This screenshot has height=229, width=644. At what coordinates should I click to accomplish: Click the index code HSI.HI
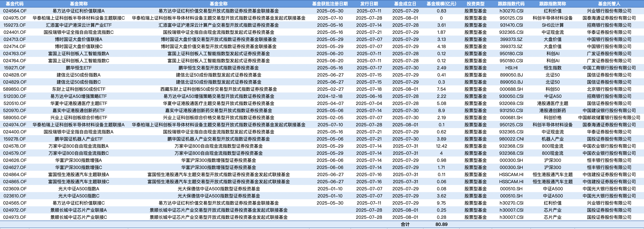[x=511, y=68]
